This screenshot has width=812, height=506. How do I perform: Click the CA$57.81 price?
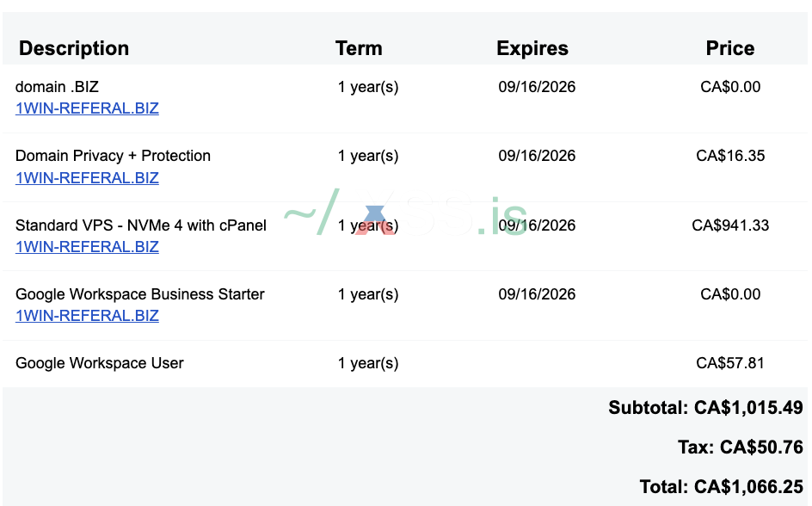click(730, 363)
